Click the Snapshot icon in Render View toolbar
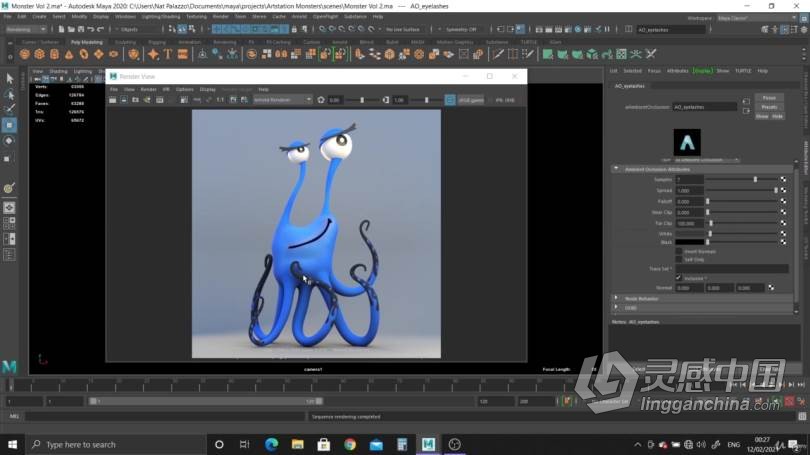810x455 pixels. tap(135, 100)
